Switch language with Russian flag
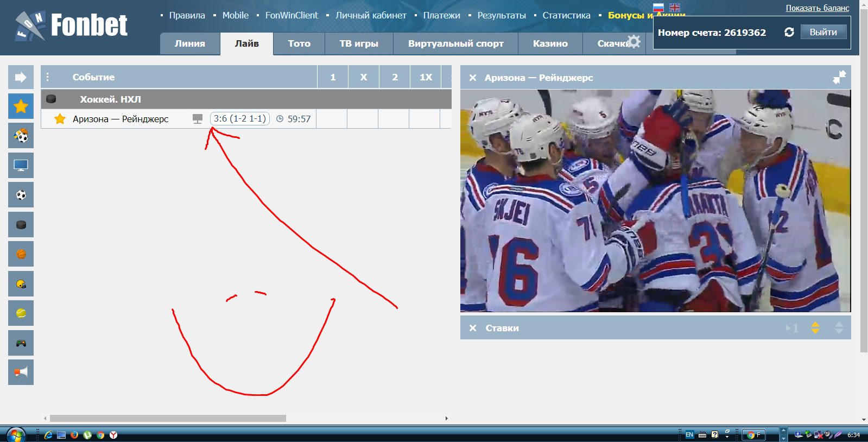 click(658, 8)
